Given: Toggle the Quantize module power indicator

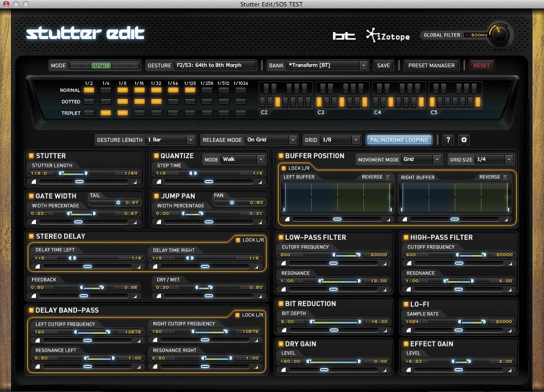Looking at the screenshot, I should 156,156.
